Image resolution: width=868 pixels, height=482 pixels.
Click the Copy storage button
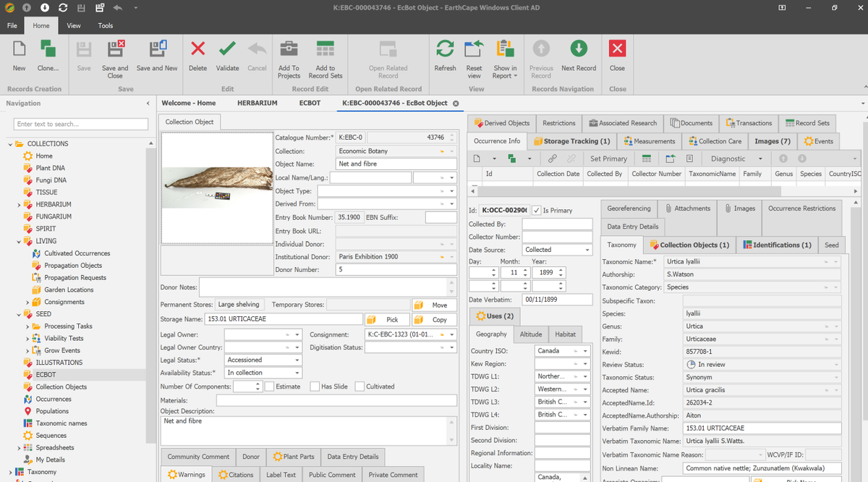435,319
